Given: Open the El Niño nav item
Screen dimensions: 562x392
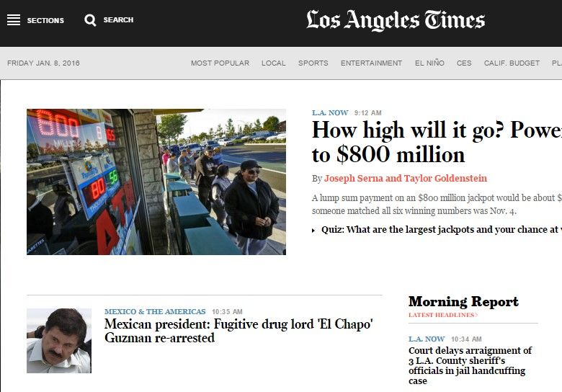Looking at the screenshot, I should click(x=429, y=63).
